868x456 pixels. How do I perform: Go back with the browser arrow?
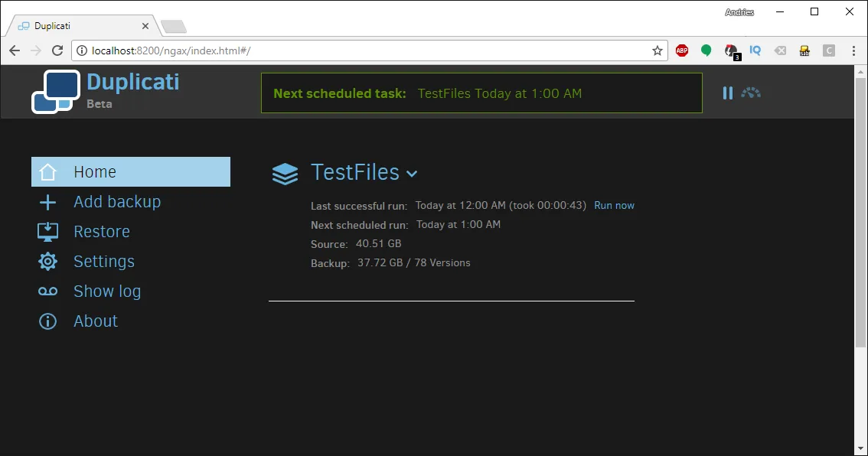[15, 51]
